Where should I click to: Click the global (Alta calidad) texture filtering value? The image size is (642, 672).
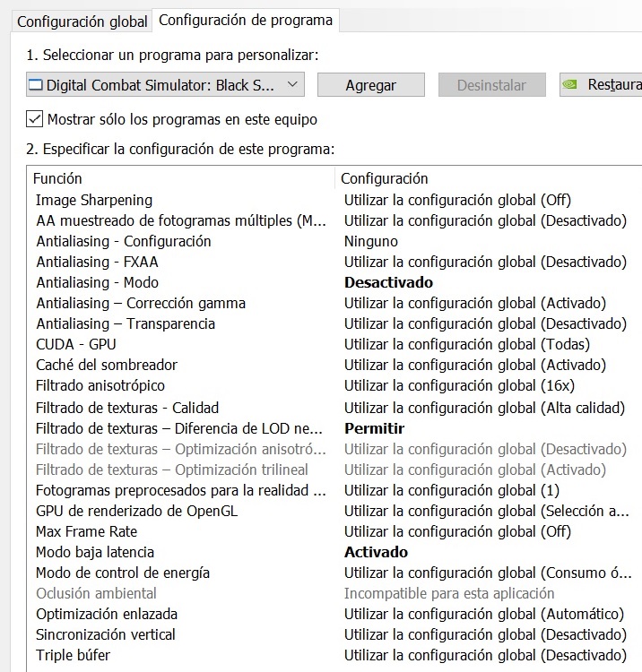pos(484,408)
